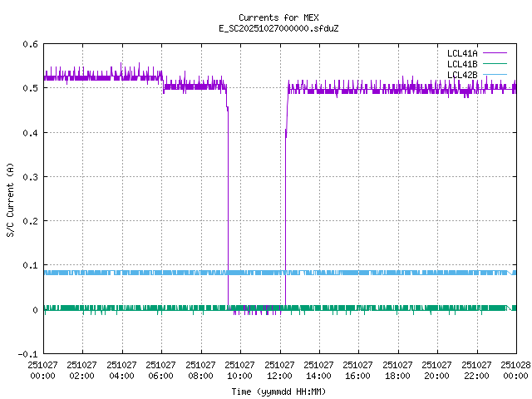This screenshot has width=532, height=399.
Task: Click the 251027 06:00 time tick label
Action: pyautogui.click(x=161, y=369)
